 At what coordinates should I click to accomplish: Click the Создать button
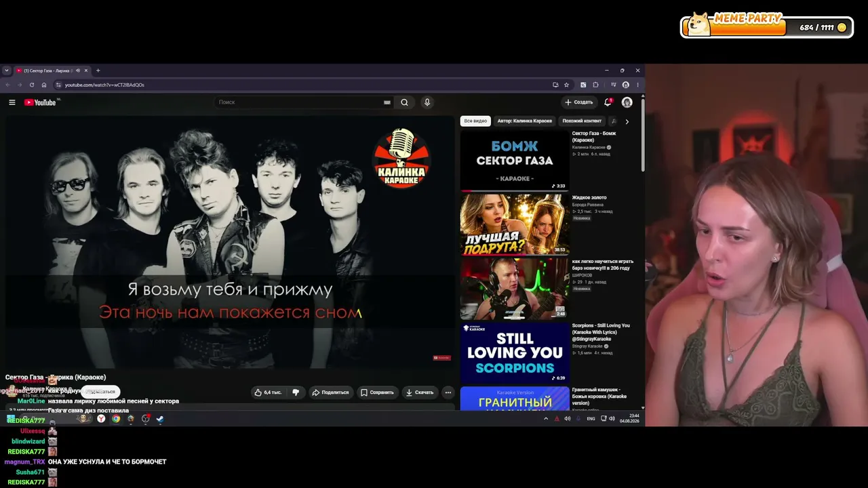[x=578, y=102]
